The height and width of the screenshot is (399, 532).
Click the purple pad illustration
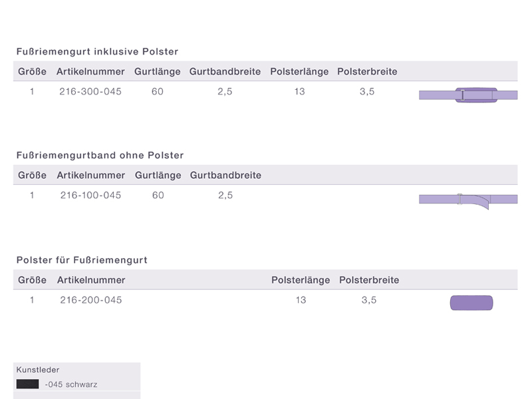[x=471, y=303]
